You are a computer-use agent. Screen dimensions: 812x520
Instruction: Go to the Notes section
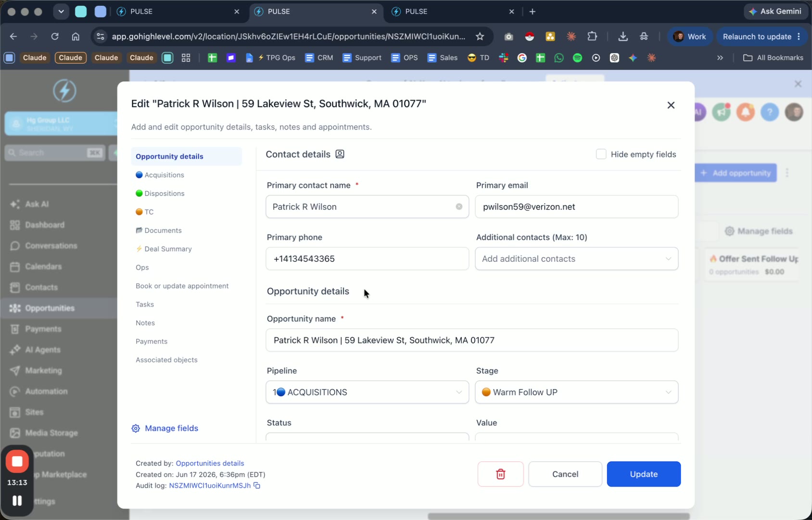click(145, 323)
